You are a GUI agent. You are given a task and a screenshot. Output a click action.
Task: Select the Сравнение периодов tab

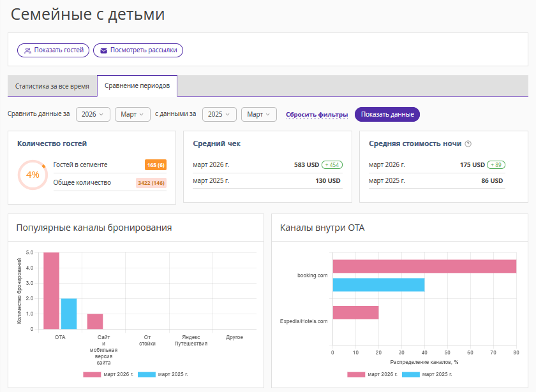137,86
